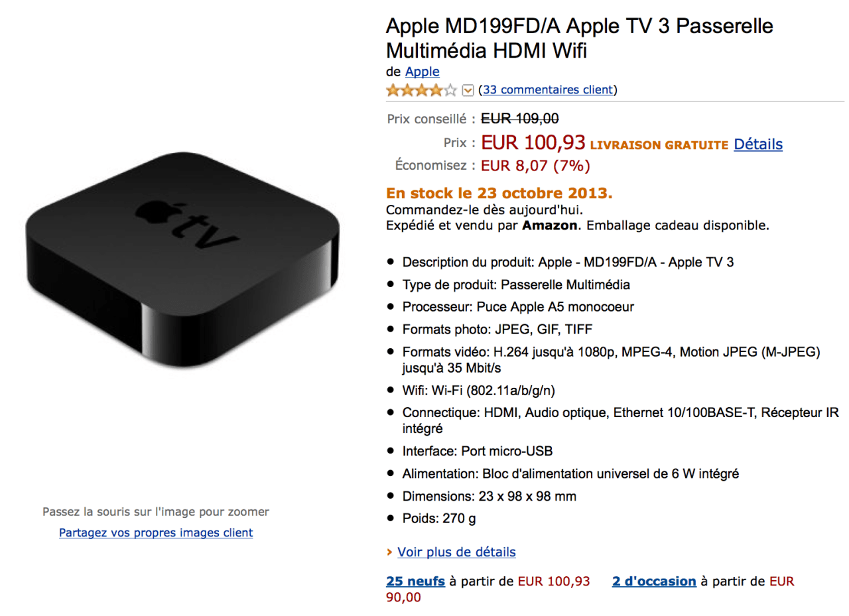
Task: Click the Voir plus de détails link
Action: click(456, 552)
